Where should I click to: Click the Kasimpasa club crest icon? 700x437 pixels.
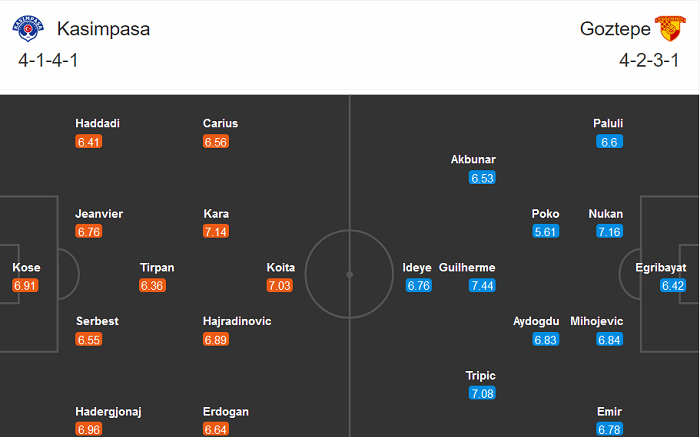[x=34, y=28]
